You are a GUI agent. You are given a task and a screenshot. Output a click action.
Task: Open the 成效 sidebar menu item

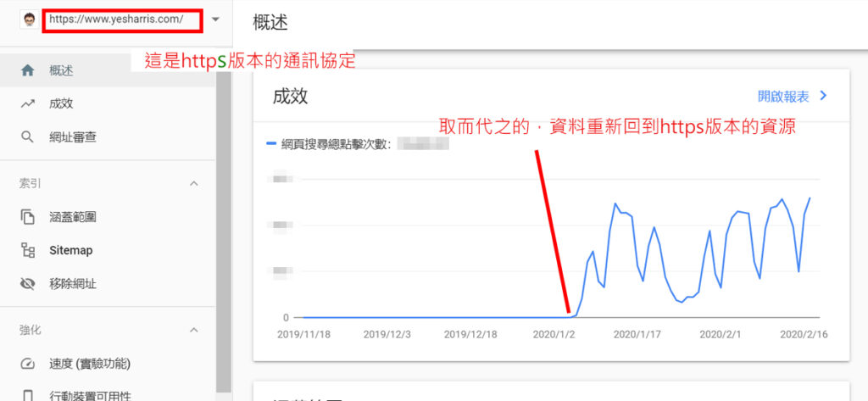[108, 103]
